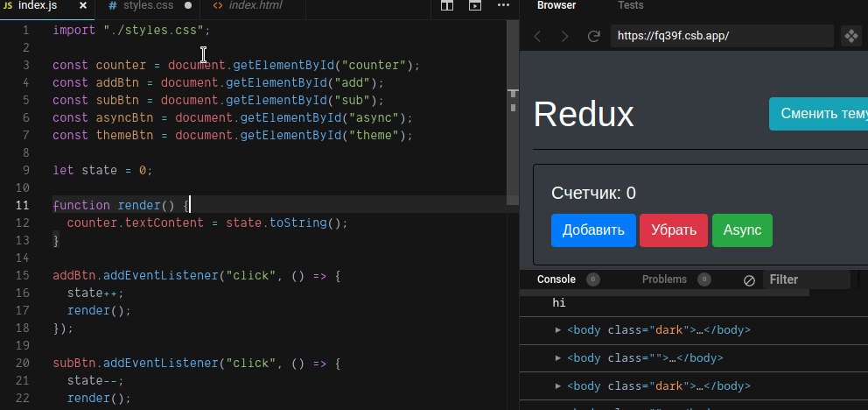Click the Console message count badge

click(x=592, y=279)
